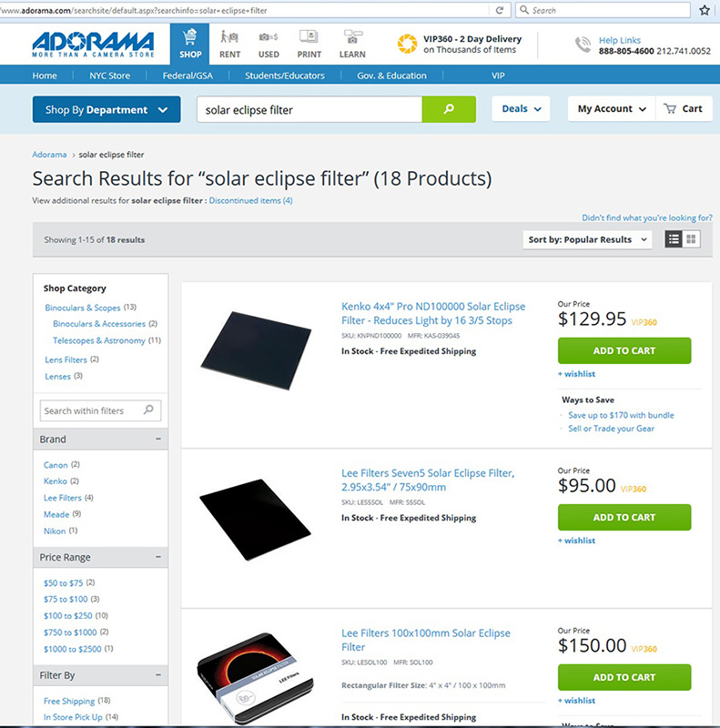This screenshot has width=720, height=728.
Task: Click the browser bookmark star icon
Action: coord(705,10)
